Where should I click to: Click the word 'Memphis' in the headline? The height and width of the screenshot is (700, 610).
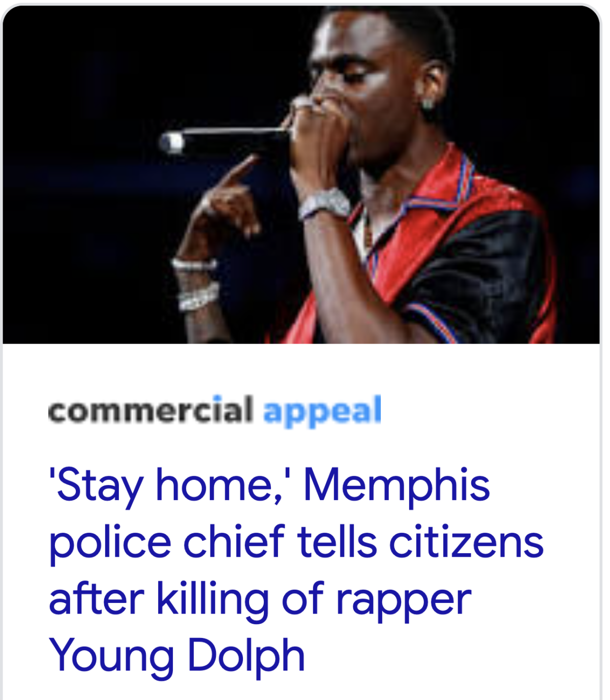pos(396,485)
